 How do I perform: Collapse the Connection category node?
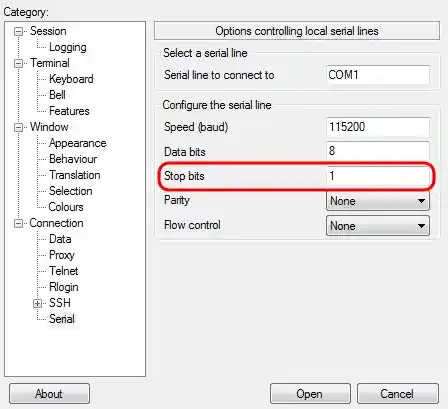point(19,223)
